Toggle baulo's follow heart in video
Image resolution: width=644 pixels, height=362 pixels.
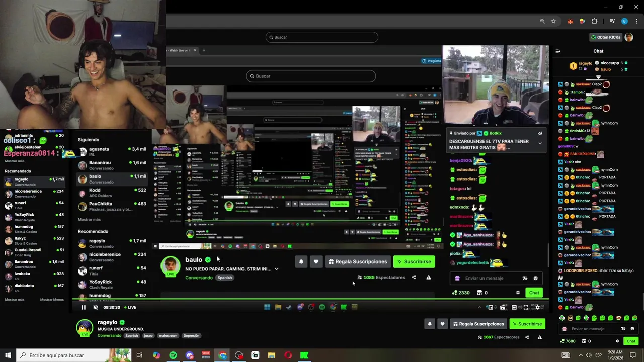[316, 261]
